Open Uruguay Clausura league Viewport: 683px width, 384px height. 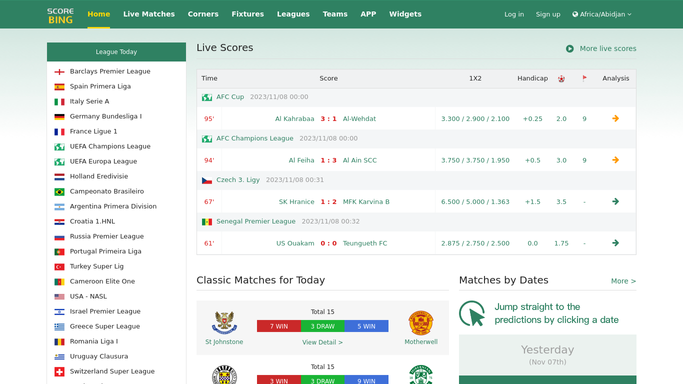click(99, 356)
